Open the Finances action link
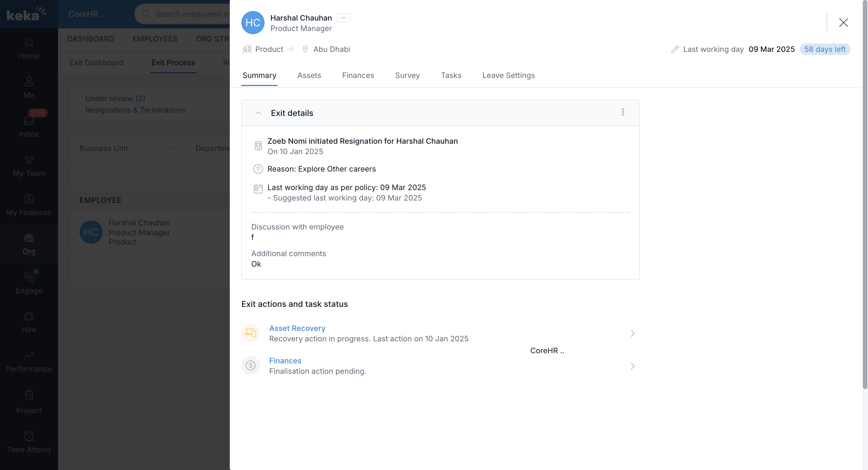Viewport: 868px width, 470px height. 285,360
